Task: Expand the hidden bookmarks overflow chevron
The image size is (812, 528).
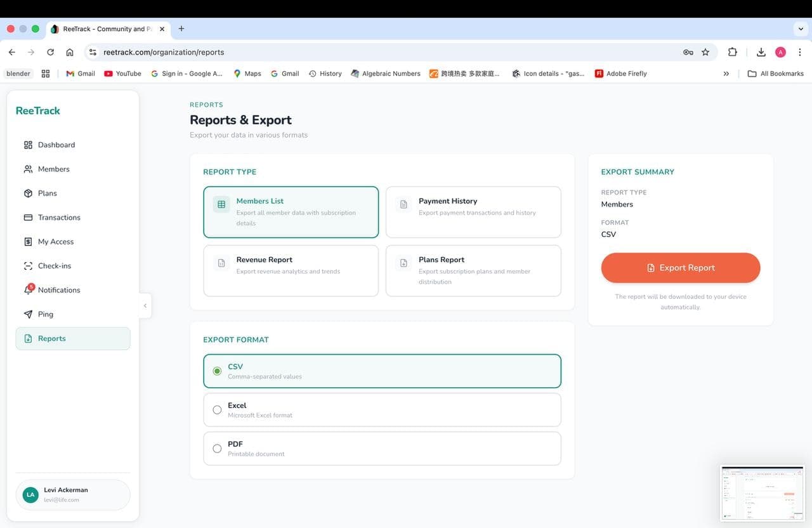Action: click(x=726, y=73)
